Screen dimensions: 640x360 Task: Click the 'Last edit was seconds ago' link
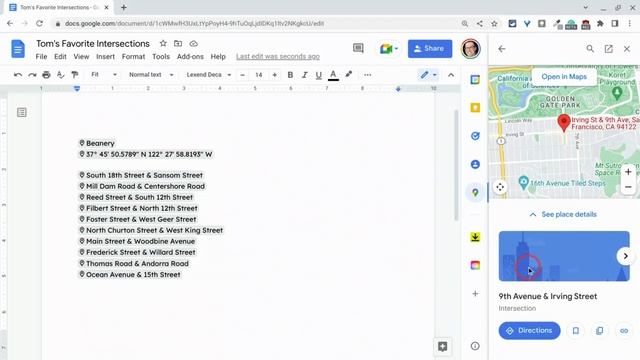coord(278,57)
